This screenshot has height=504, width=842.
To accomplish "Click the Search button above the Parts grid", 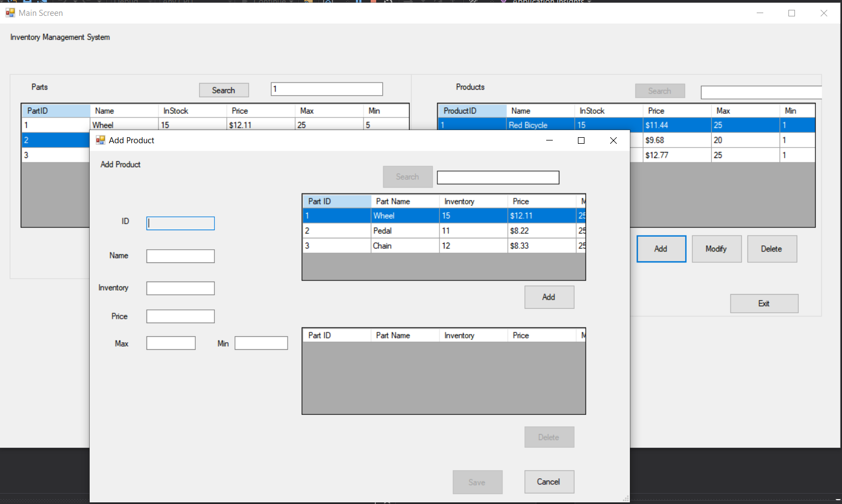I will pyautogui.click(x=224, y=90).
